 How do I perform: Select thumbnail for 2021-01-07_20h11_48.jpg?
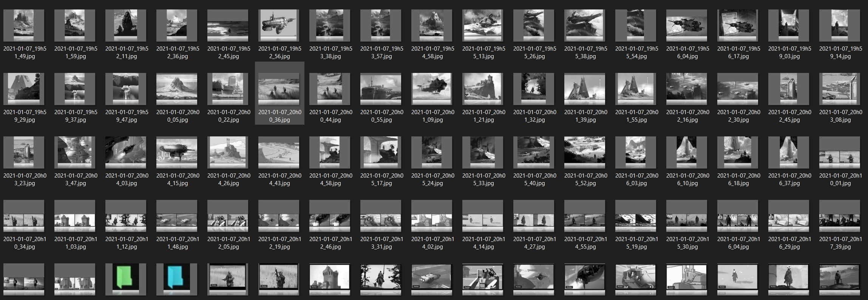177,216
